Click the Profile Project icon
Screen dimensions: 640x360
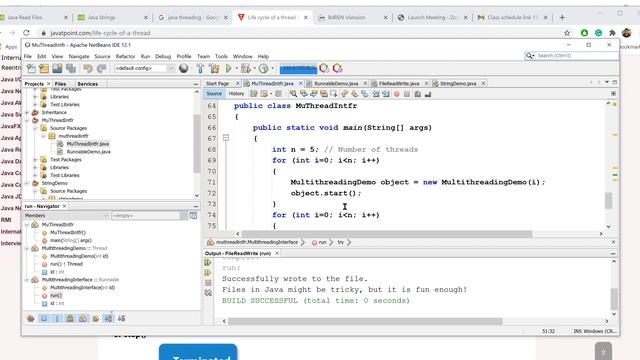tap(264, 69)
